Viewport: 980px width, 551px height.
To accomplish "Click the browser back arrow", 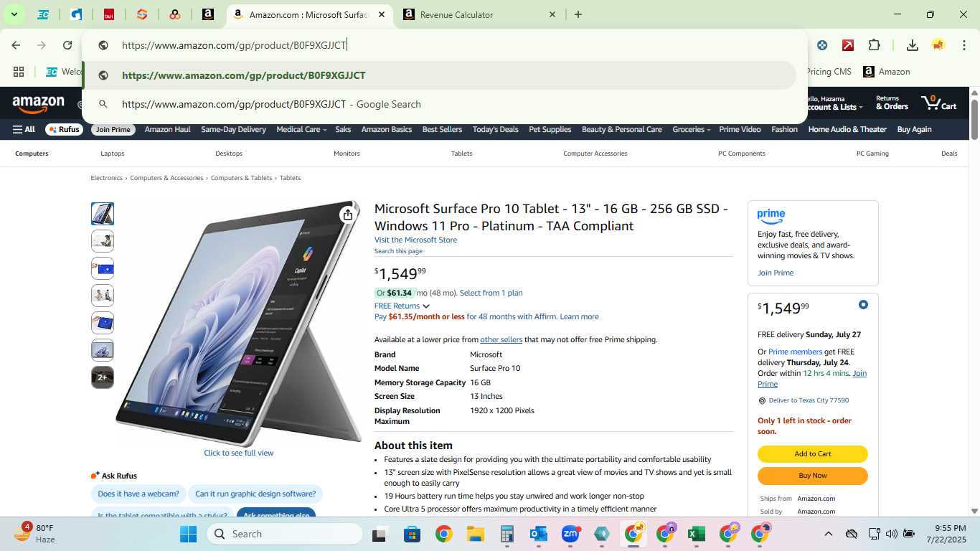I will 16,45.
